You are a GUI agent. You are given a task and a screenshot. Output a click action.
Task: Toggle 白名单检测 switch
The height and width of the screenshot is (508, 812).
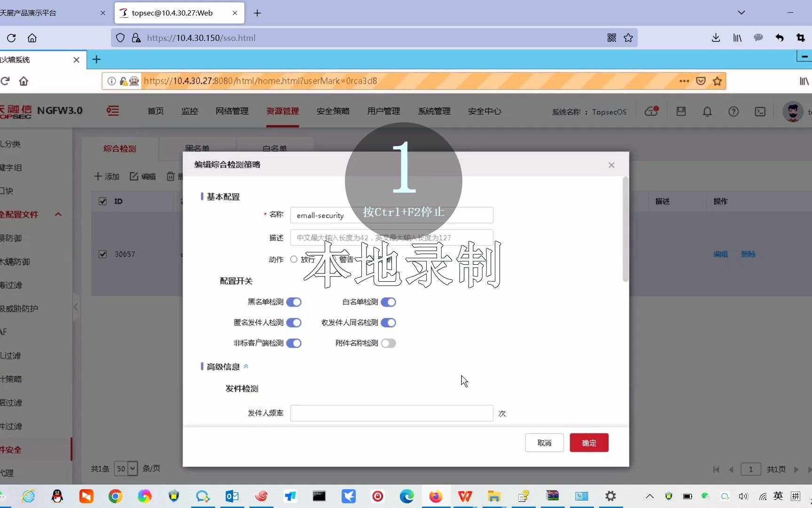click(388, 302)
